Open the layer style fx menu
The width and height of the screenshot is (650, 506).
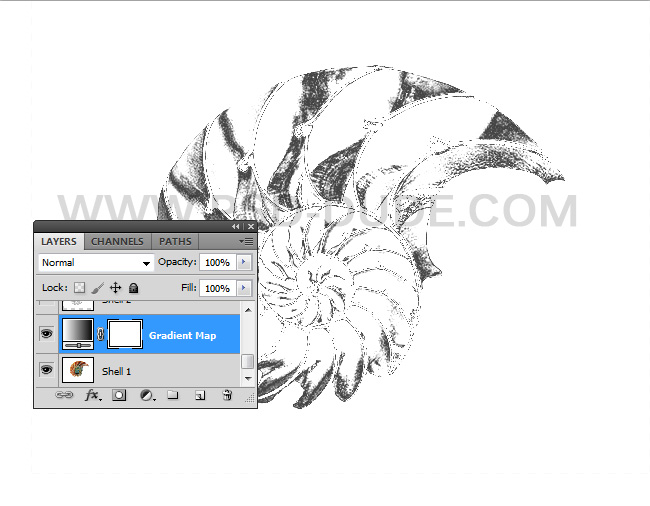(x=93, y=395)
